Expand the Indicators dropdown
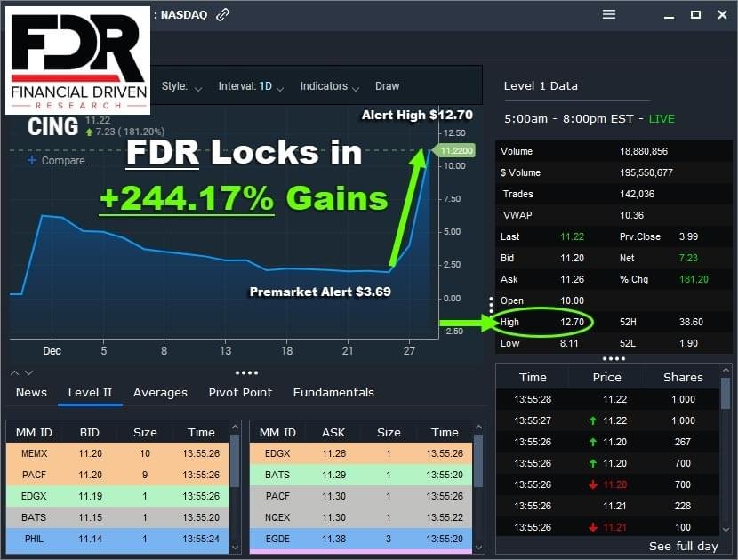 pyautogui.click(x=330, y=86)
